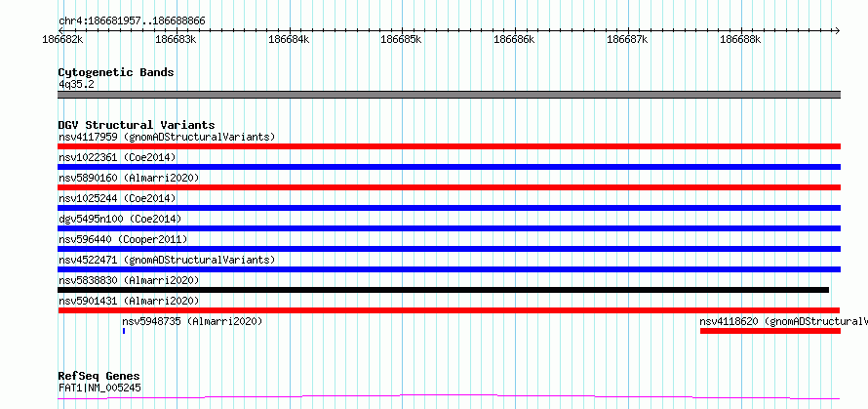868x409 pixels.
Task: Click the dgv5495n100 blue variant bar
Action: (449, 228)
